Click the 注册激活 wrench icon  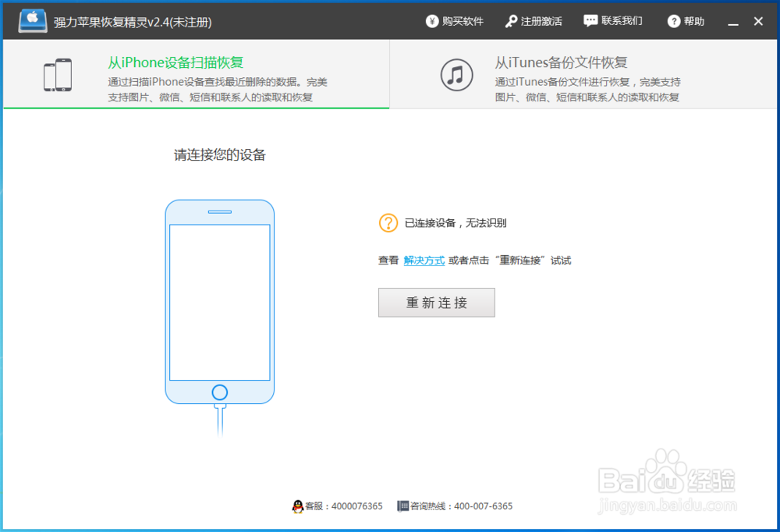point(511,21)
